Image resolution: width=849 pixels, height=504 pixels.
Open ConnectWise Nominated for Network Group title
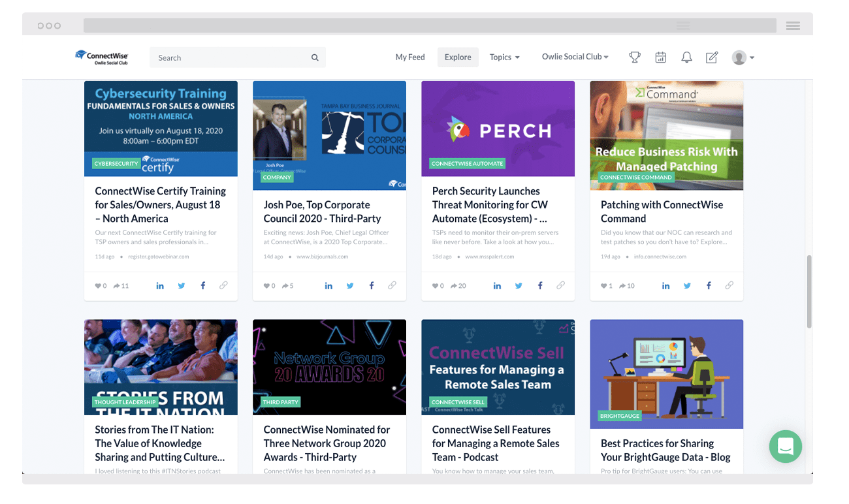point(327,443)
